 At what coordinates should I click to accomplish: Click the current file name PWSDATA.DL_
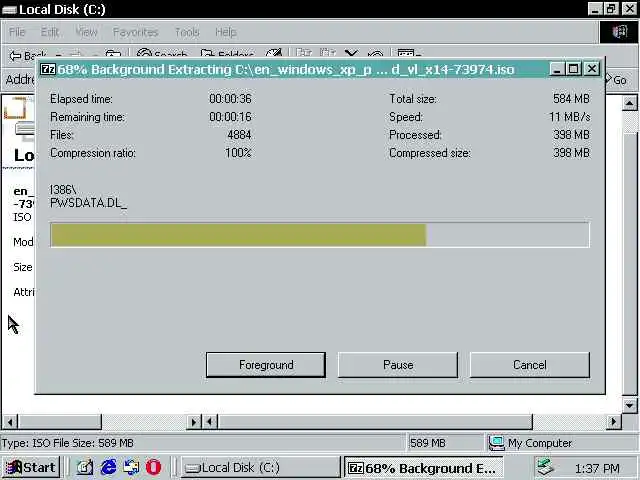89,203
